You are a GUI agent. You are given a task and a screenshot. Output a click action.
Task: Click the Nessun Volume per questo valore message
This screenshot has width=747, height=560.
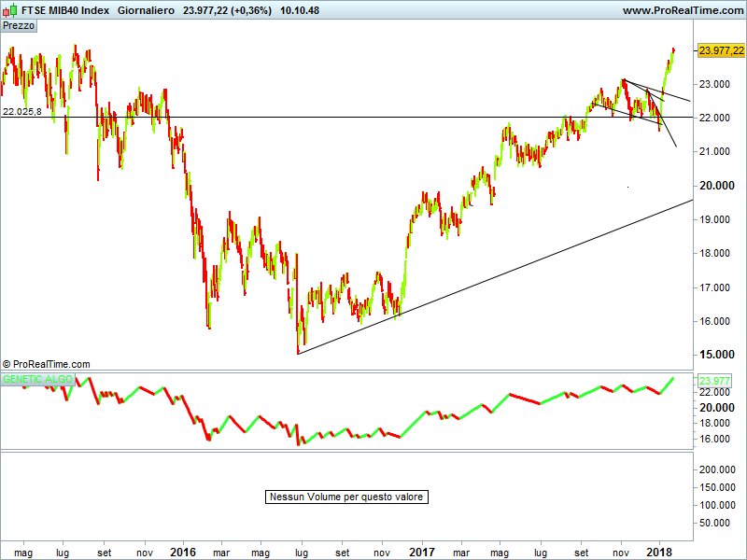point(346,497)
